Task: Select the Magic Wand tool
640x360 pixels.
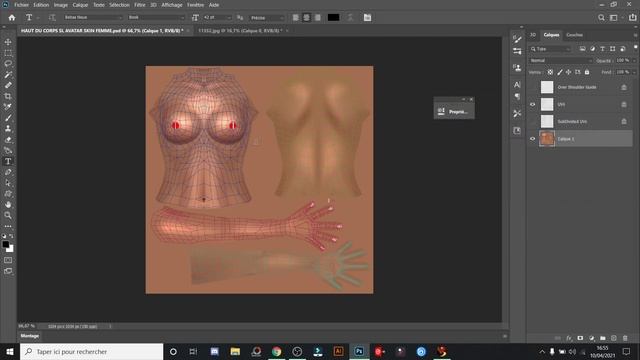Action: pyautogui.click(x=8, y=75)
